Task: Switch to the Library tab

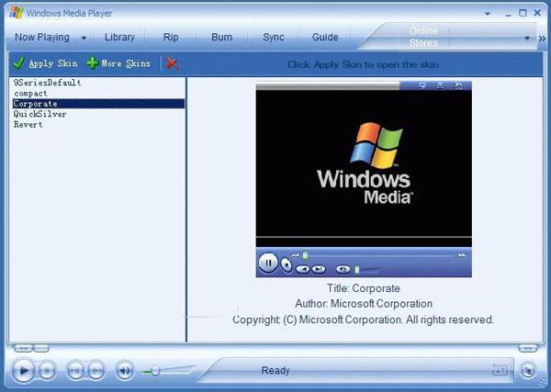Action: [x=119, y=38]
